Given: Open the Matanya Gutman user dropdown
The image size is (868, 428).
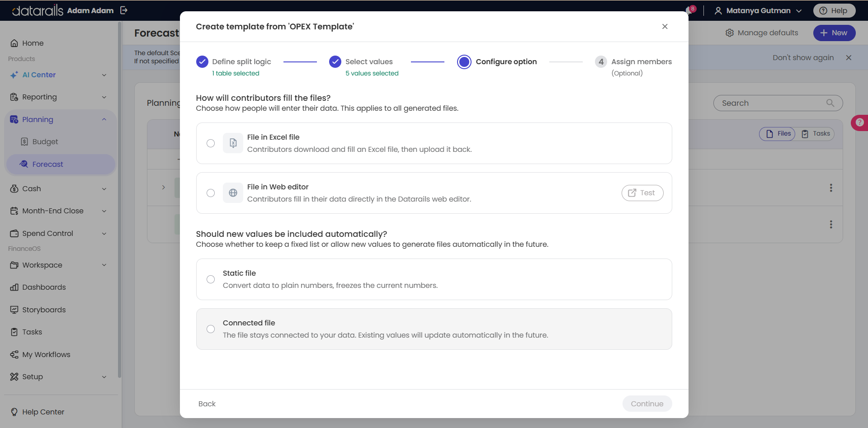Looking at the screenshot, I should [x=758, y=10].
